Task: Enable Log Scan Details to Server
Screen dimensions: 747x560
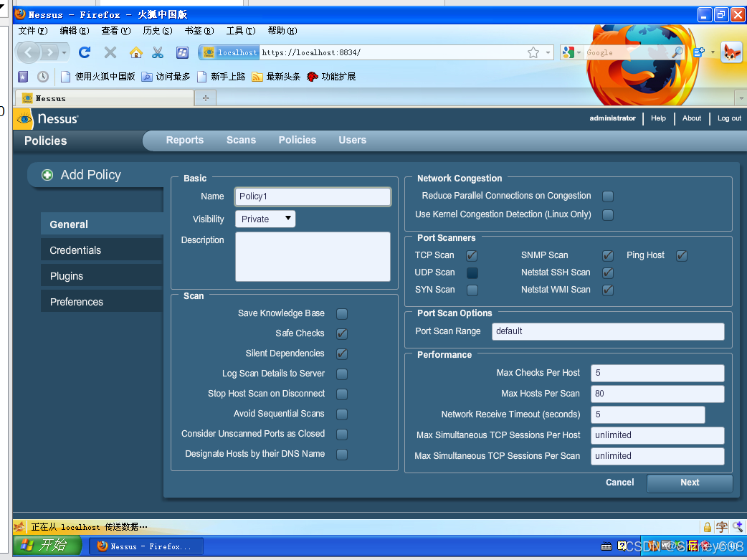Action: [x=342, y=374]
